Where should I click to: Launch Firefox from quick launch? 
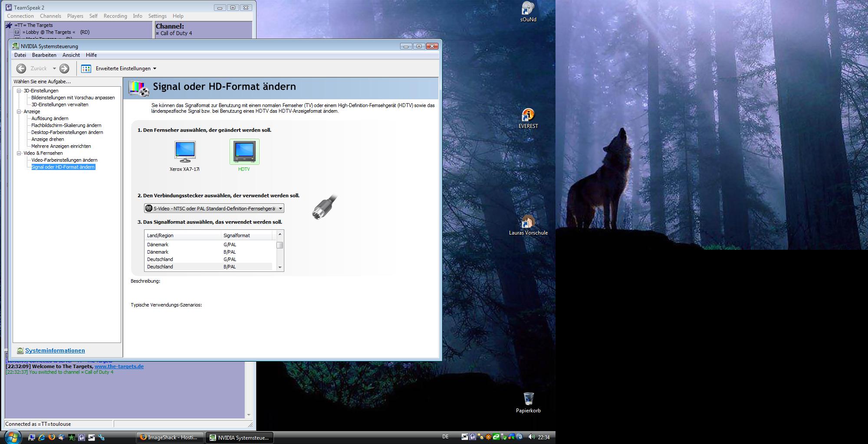point(52,437)
